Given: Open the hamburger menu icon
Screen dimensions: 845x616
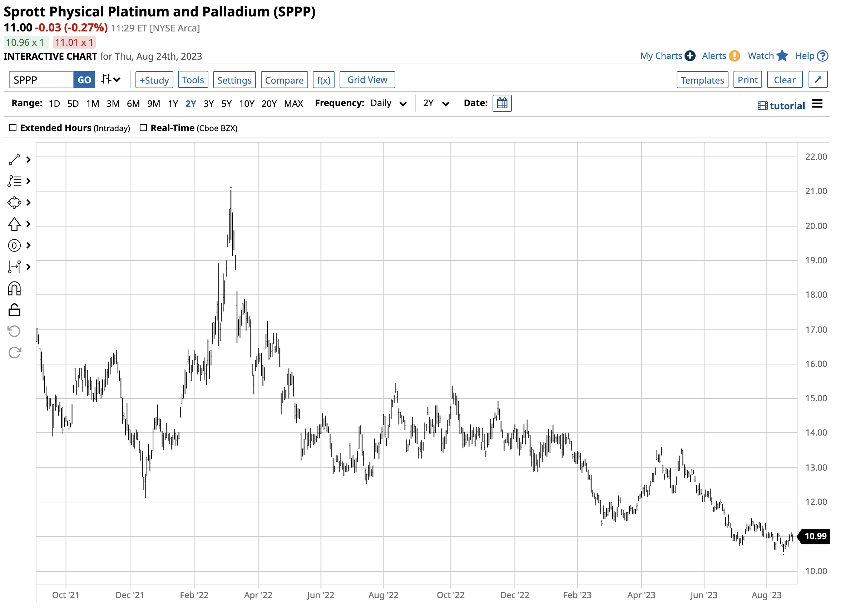Looking at the screenshot, I should pyautogui.click(x=818, y=104).
